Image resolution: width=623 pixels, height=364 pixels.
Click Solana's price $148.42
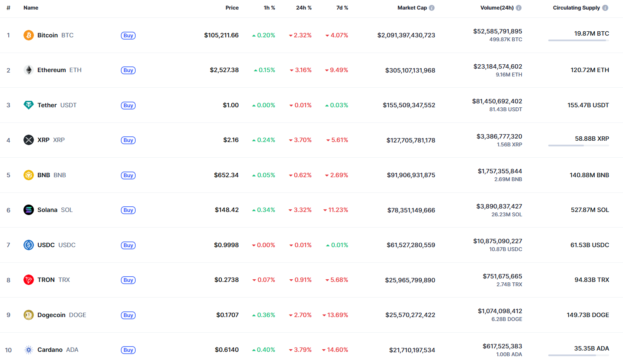[227, 210]
